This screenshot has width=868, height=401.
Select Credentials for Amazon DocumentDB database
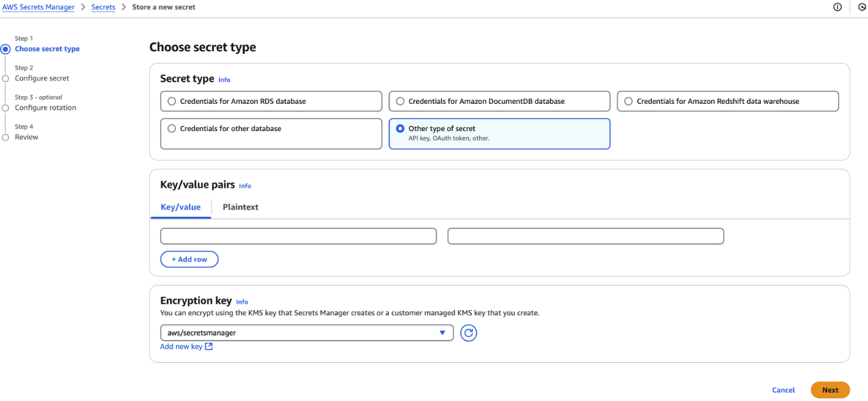pyautogui.click(x=499, y=101)
